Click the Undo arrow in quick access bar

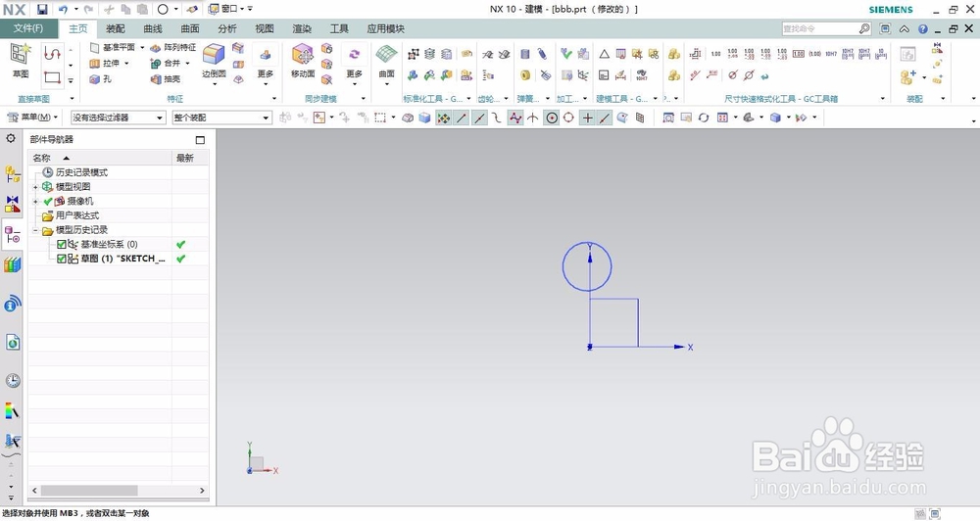click(x=63, y=9)
